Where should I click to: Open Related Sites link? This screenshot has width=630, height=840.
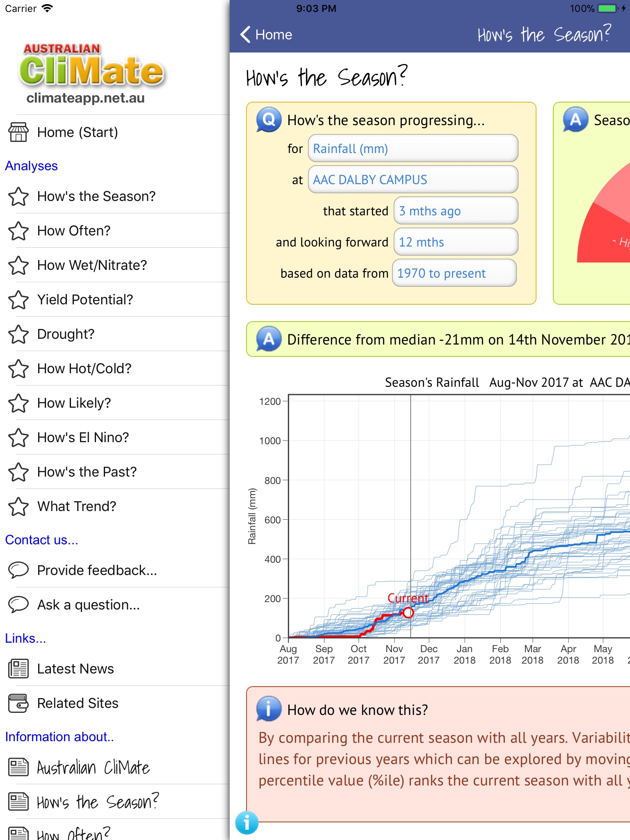115,703
